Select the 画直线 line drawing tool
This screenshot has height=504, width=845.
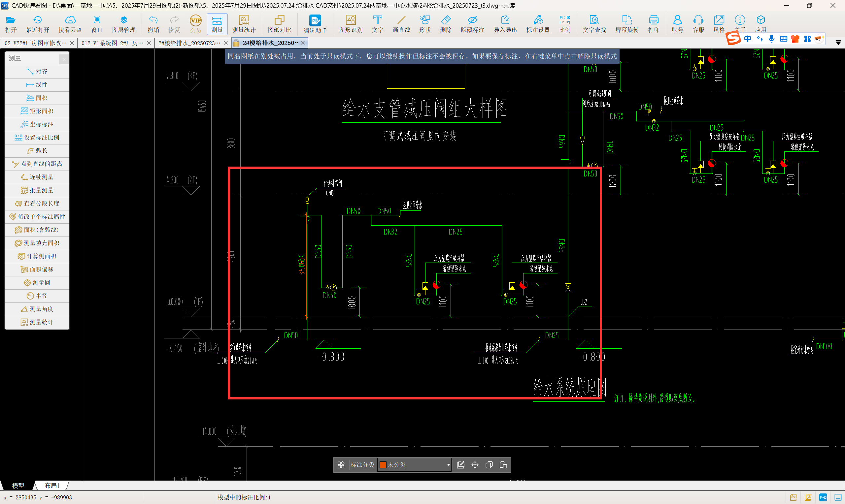pos(401,24)
